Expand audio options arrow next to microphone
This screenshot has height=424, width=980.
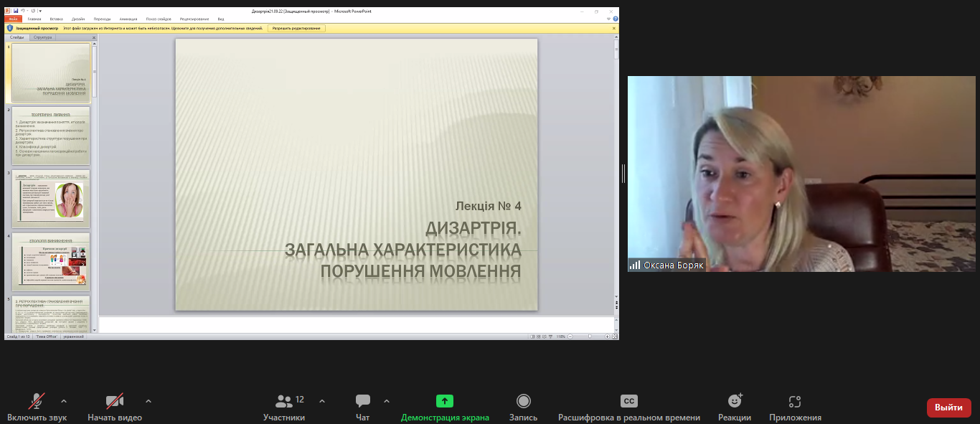[x=64, y=401]
